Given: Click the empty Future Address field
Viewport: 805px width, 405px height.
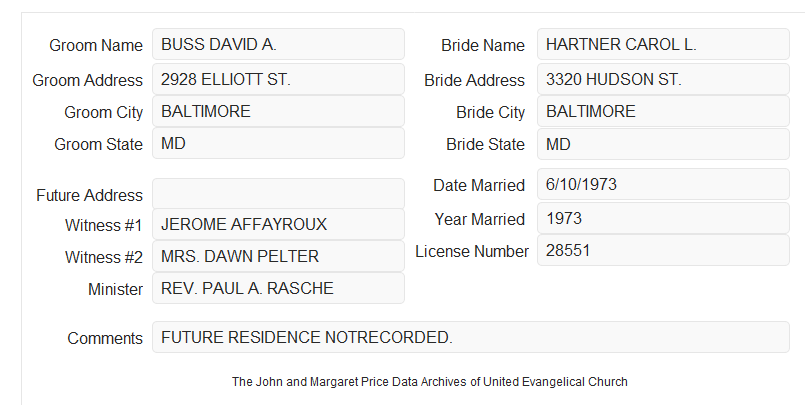Looking at the screenshot, I should pos(278,194).
